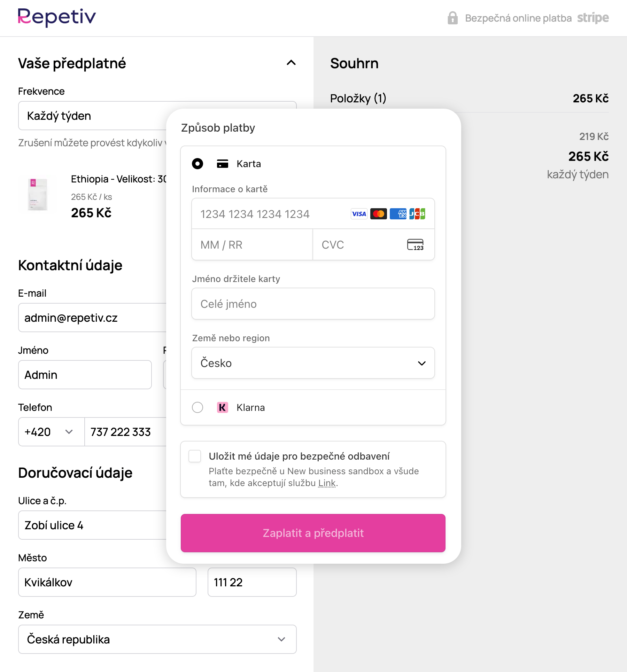The image size is (627, 672).
Task: Click the Ethiopia product thumbnail
Action: coord(38,194)
